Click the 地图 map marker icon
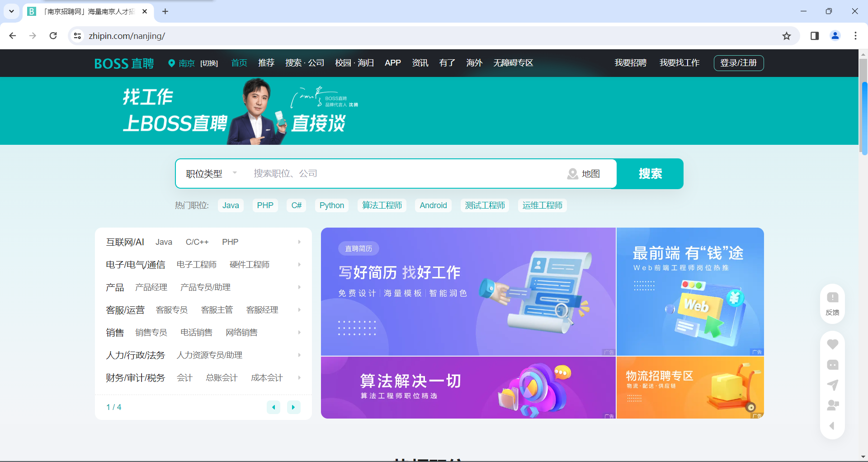Viewport: 868px width, 462px height. point(572,174)
